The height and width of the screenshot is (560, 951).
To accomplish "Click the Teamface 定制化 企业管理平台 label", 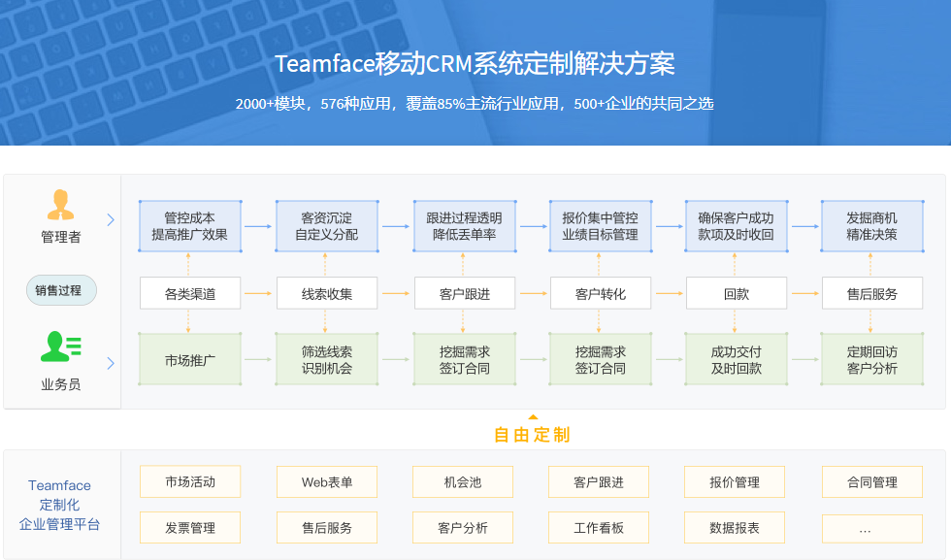I will [59, 505].
